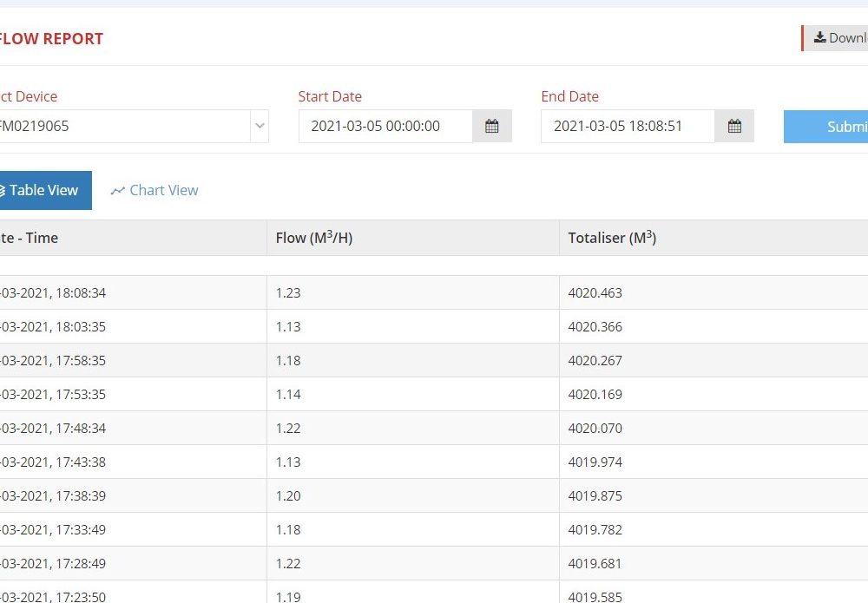Click the calendar button inside End Date field
The image size is (868, 603).
(734, 126)
